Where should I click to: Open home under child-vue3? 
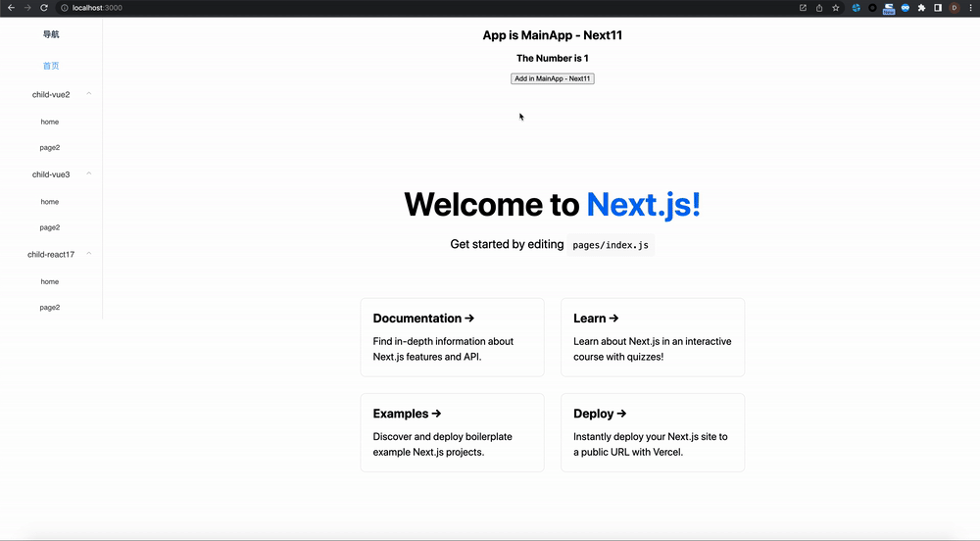tap(50, 202)
